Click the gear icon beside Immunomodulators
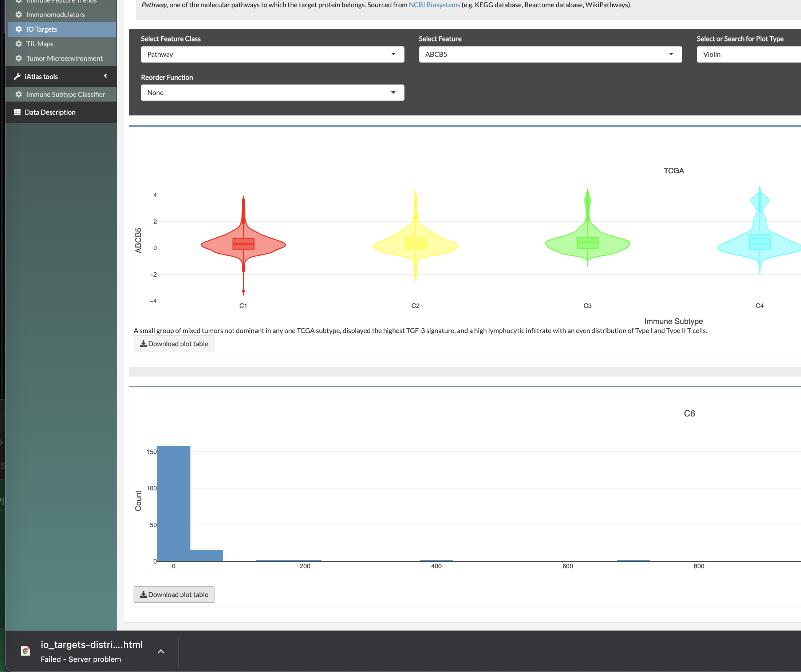 (18, 15)
